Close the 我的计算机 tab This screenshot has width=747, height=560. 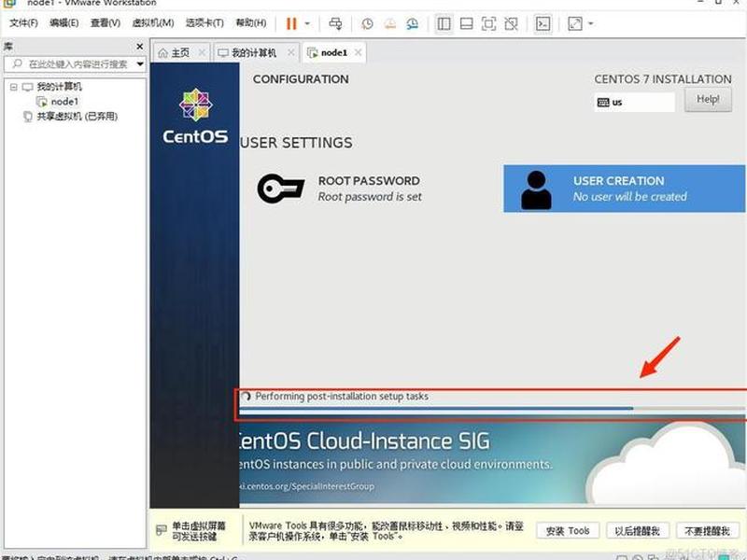(290, 52)
